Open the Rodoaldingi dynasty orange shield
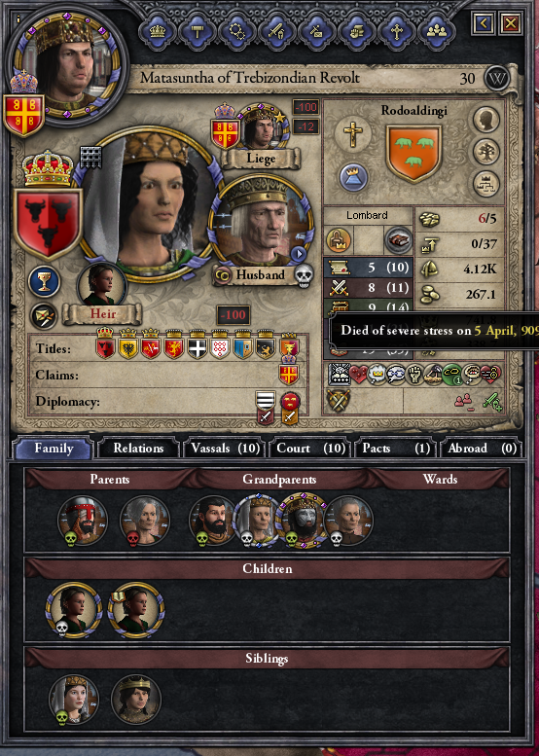The width and height of the screenshot is (539, 756). 413,153
